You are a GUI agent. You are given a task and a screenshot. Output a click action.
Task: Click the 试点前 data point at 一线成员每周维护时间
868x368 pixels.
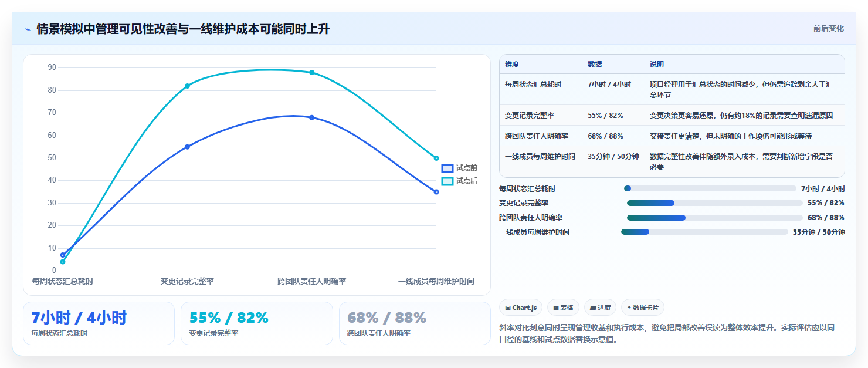(x=436, y=192)
